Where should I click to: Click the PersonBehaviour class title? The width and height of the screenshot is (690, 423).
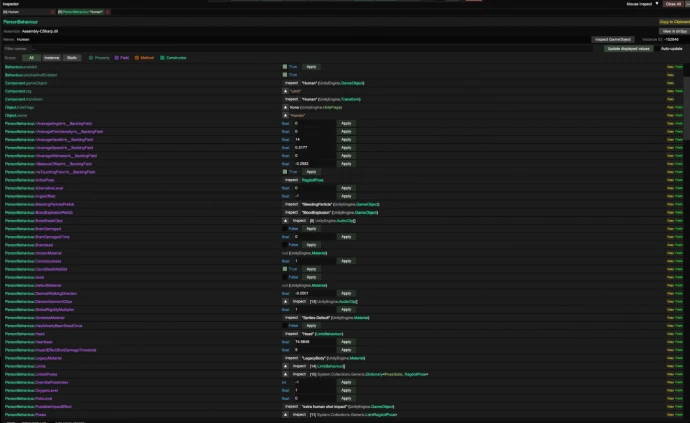[20, 22]
